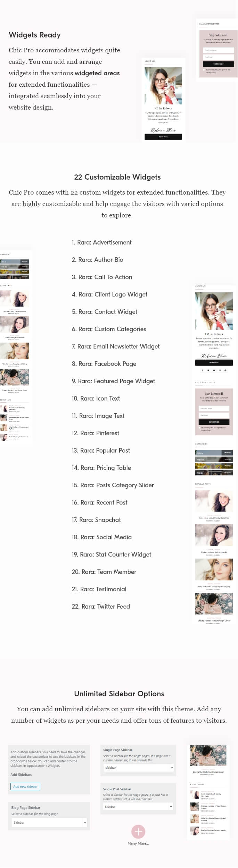This screenshot has height=868, width=238.
Task: Tick the Privacy Policy checkbox in the sidebar newsletter below About Me
Action: [x=199, y=428]
